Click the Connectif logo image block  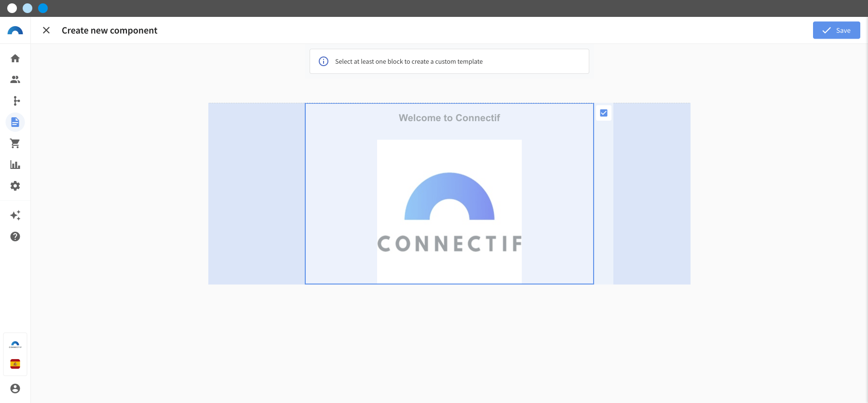tap(449, 211)
